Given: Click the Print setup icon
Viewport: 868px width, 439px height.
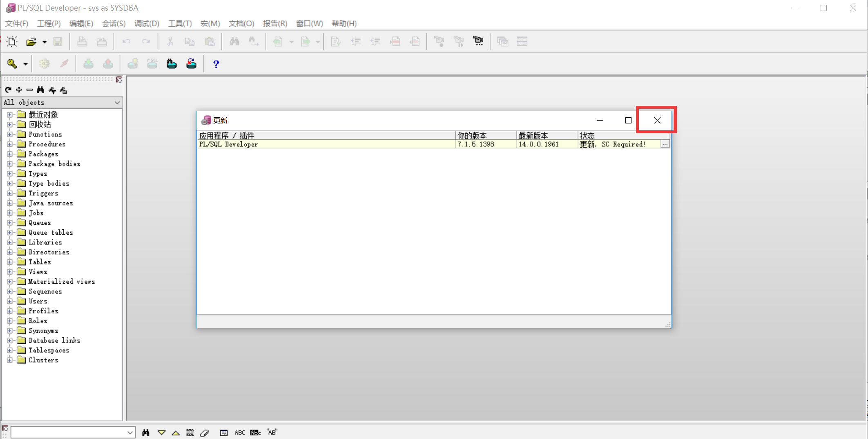Looking at the screenshot, I should [x=102, y=41].
